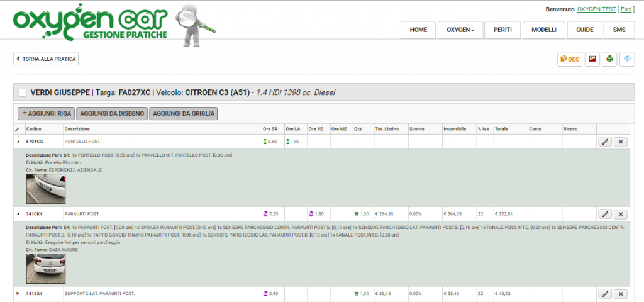
Task: Collapse the 8701CG row details
Action: coord(18,142)
